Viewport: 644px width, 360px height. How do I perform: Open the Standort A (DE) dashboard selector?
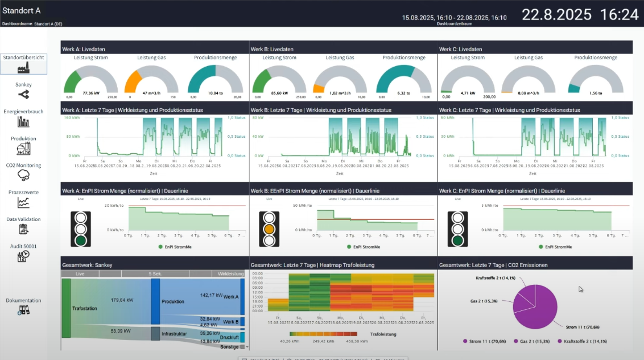click(265, 359)
